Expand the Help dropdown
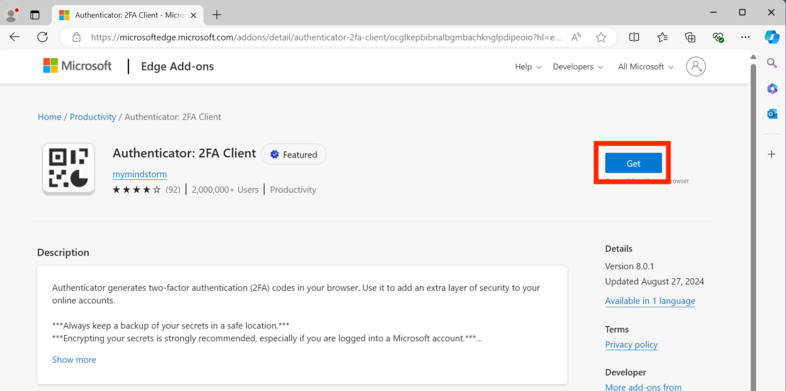 tap(528, 67)
